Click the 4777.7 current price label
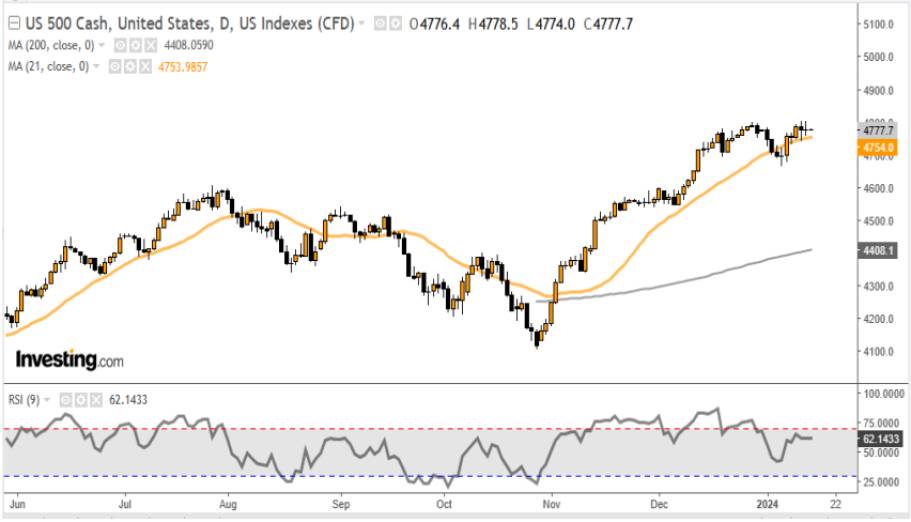 (x=879, y=130)
